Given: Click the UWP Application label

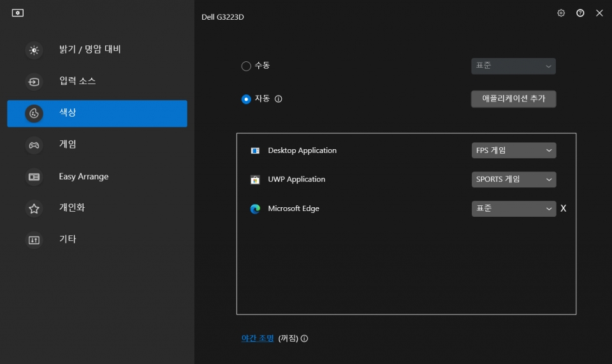Looking at the screenshot, I should coord(296,180).
